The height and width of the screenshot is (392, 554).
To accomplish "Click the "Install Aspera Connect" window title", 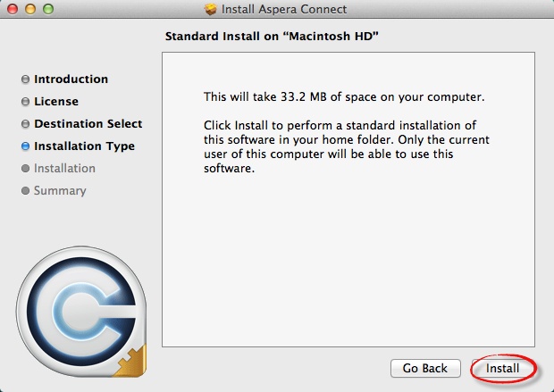I will (x=284, y=10).
